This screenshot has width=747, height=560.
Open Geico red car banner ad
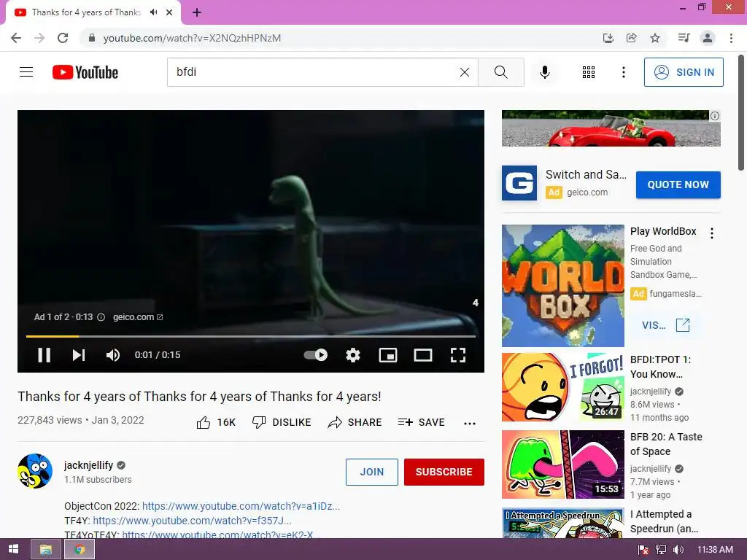click(x=611, y=128)
